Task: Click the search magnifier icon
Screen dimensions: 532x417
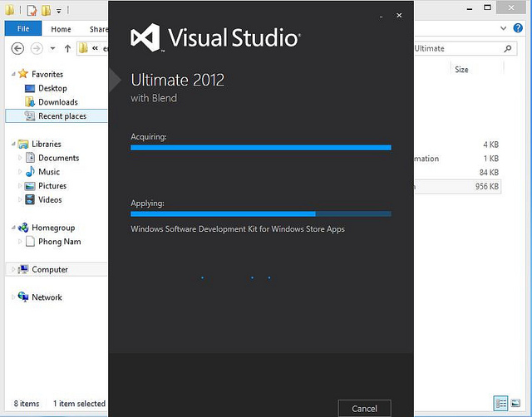Action: click(508, 48)
